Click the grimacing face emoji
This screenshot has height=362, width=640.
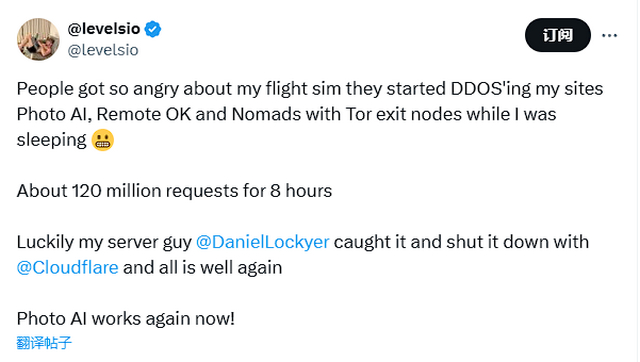coord(102,140)
